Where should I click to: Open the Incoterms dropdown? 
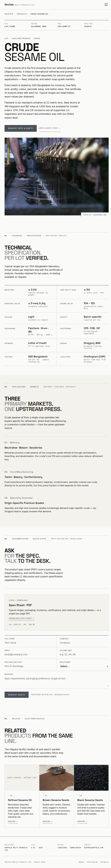point(84,666)
